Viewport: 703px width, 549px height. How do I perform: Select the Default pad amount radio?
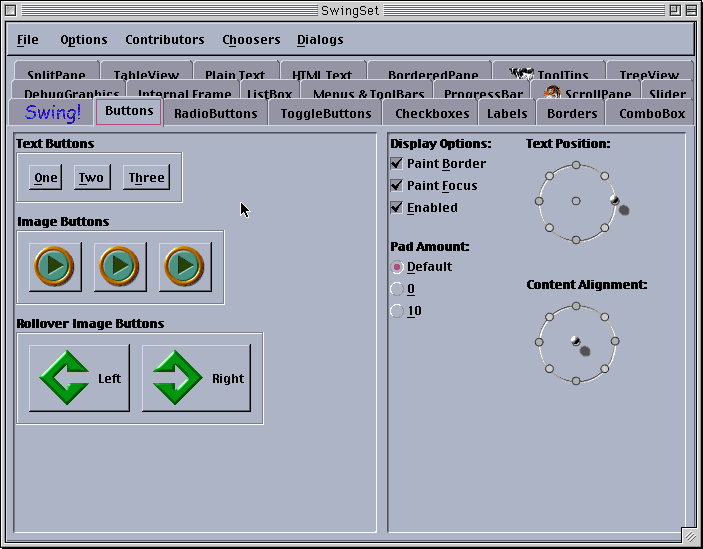[x=397, y=267]
